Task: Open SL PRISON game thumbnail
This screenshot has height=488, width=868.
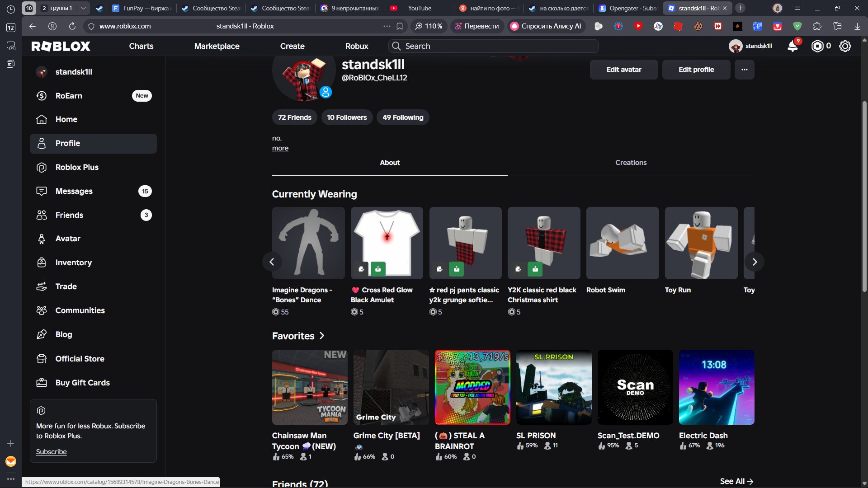Action: pyautogui.click(x=554, y=387)
